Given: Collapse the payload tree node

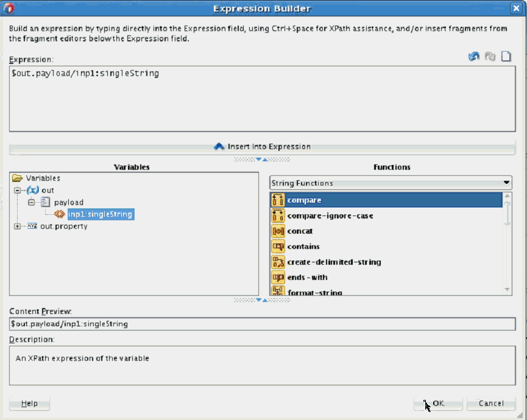Looking at the screenshot, I should coord(32,203).
